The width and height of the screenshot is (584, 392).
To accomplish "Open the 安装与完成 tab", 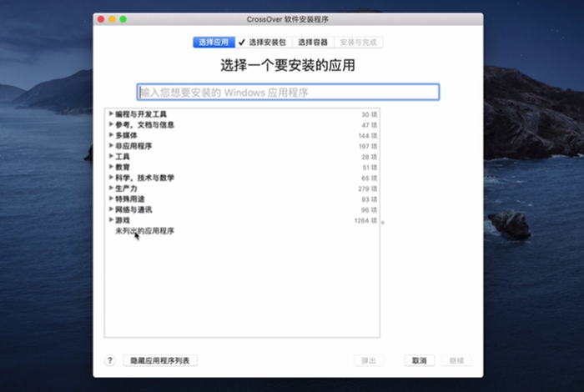I will point(358,42).
